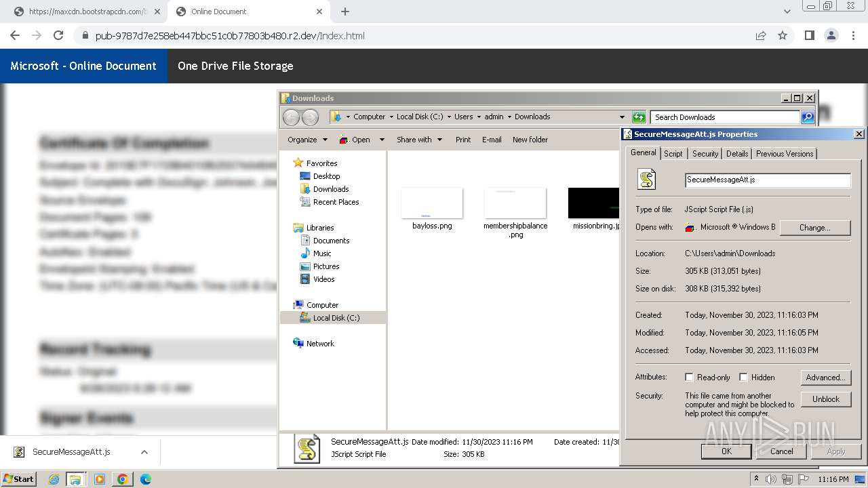Switch to Script tab in Properties

pos(673,154)
